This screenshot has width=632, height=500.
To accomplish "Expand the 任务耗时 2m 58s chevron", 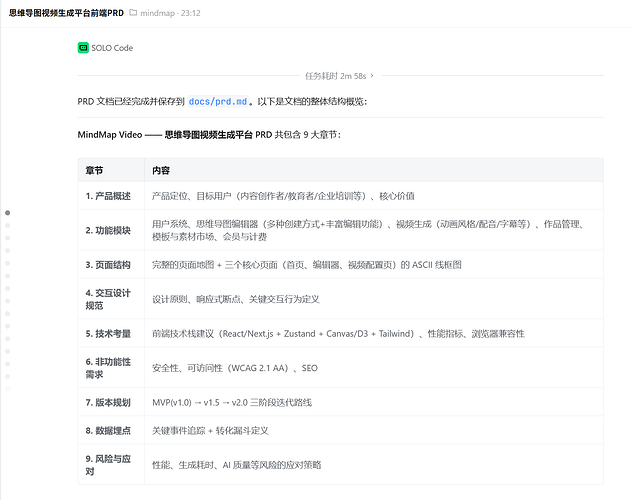I will tap(372, 76).
